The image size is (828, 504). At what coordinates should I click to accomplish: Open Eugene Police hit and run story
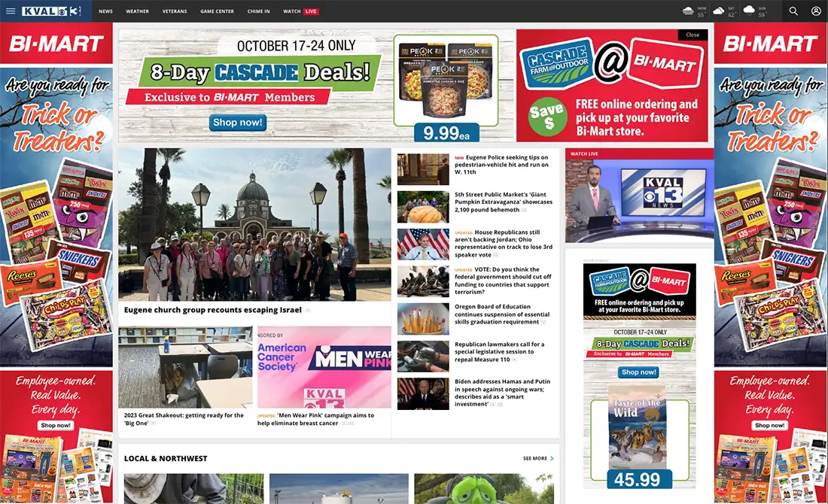[x=501, y=165]
